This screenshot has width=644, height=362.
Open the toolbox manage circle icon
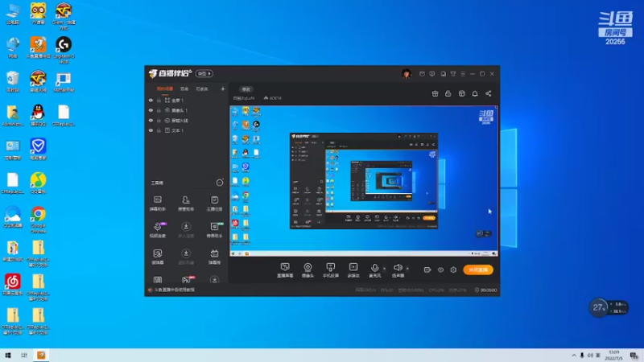click(220, 183)
